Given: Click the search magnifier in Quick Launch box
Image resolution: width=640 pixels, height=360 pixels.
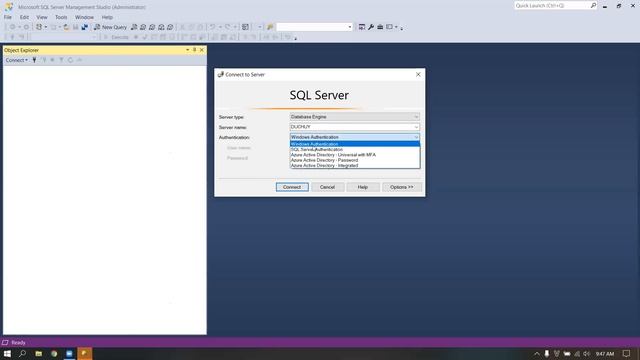Looking at the screenshot, I should 593,5.
